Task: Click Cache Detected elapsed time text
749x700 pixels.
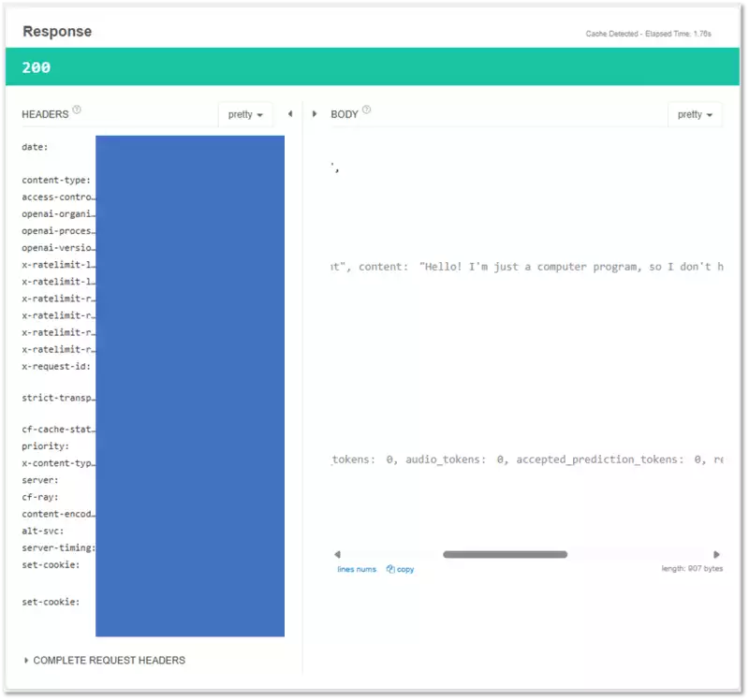Action: [648, 34]
